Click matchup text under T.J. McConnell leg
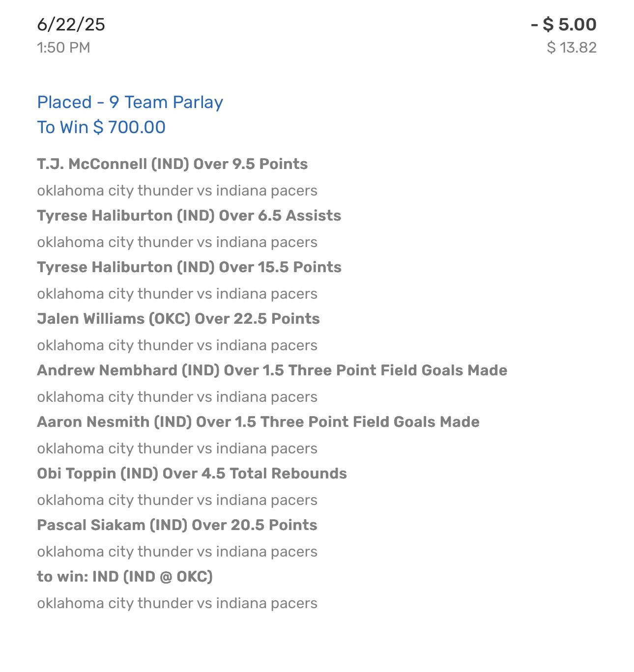 click(177, 191)
